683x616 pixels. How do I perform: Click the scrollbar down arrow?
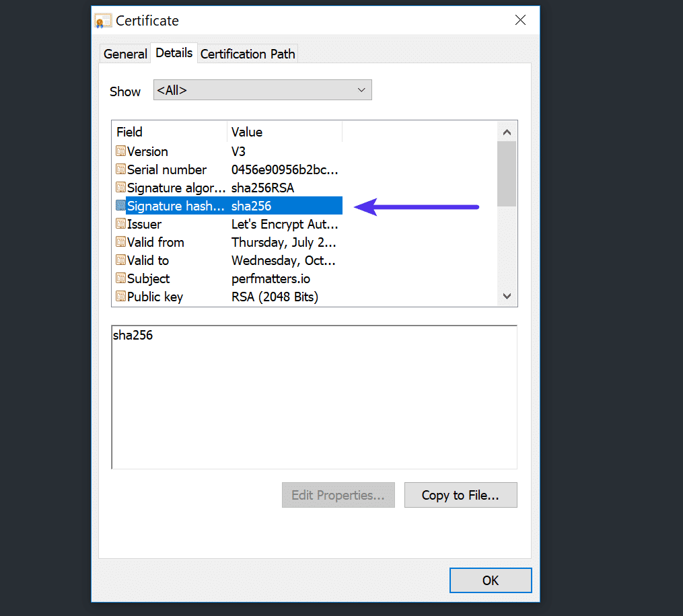tap(507, 296)
